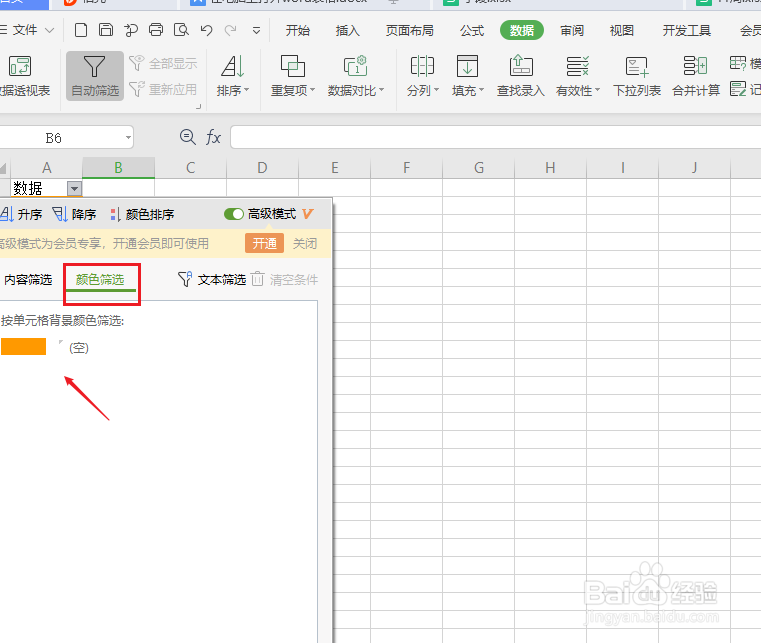The width and height of the screenshot is (761, 643).
Task: Click 重新应用 in the ribbon
Action: (164, 89)
